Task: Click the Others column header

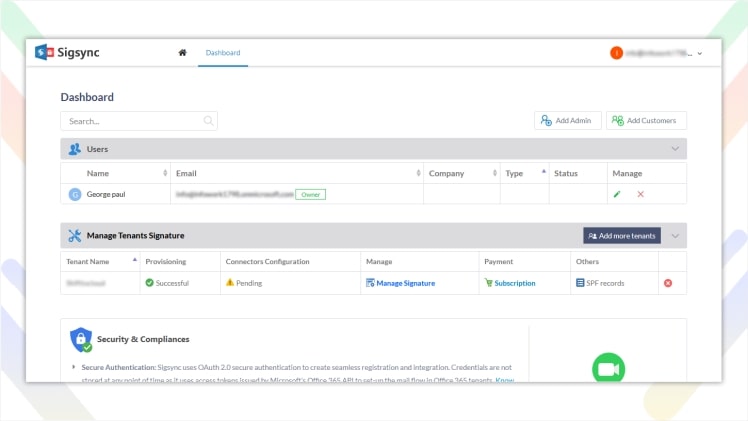Action: coord(587,262)
